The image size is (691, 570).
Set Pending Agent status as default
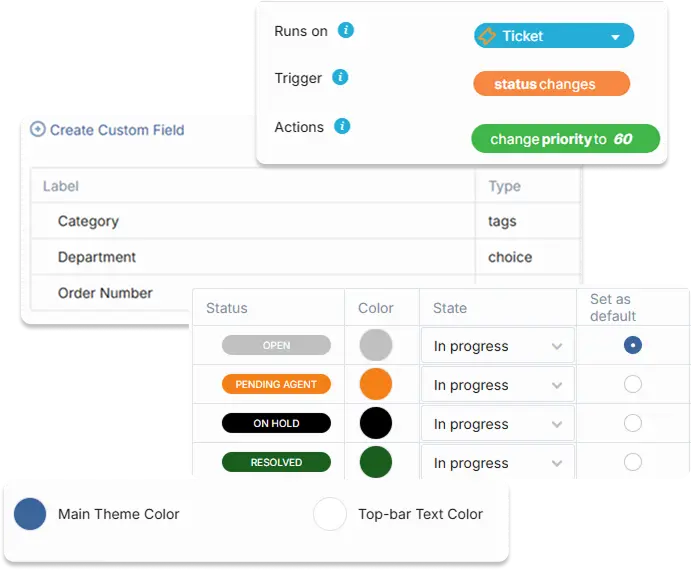coord(632,384)
